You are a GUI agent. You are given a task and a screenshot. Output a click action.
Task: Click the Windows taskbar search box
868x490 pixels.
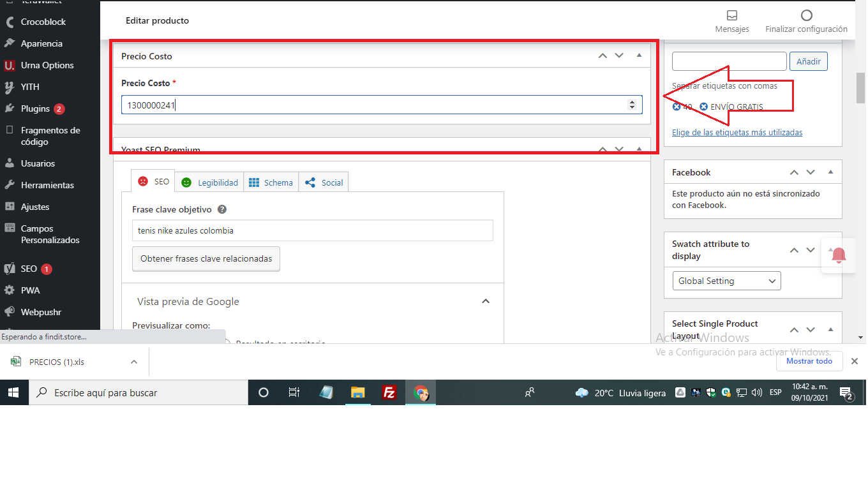[138, 392]
